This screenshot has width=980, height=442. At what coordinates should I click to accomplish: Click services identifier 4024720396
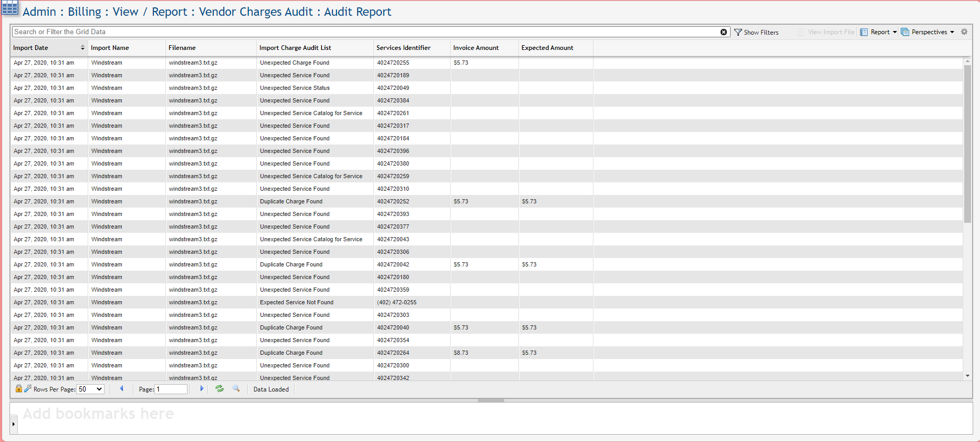click(393, 151)
